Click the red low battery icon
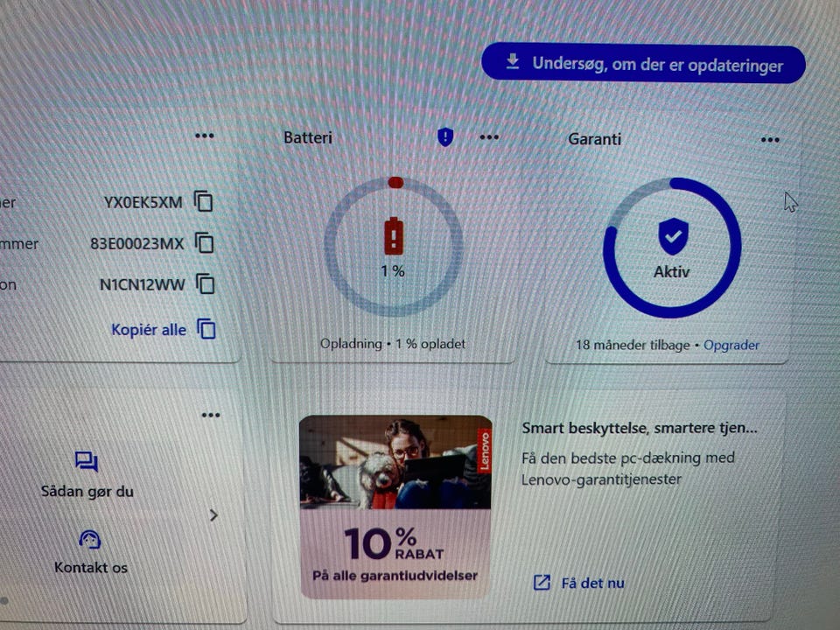Image resolution: width=840 pixels, height=630 pixels. (394, 235)
